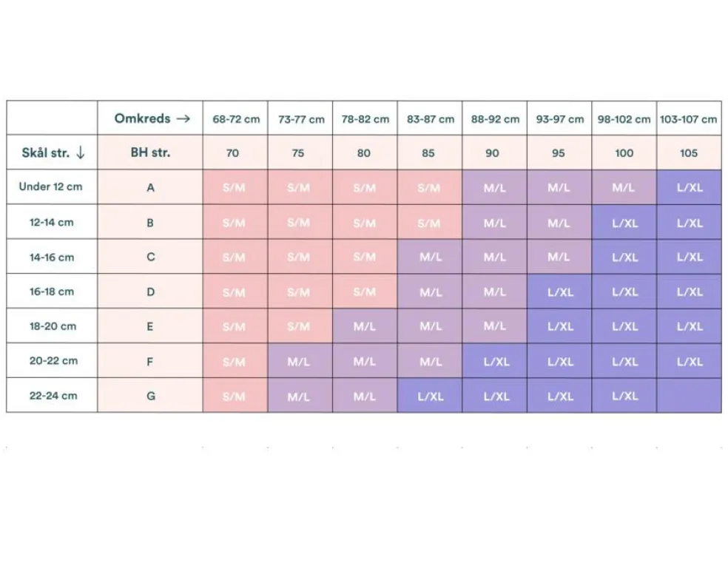728x583 pixels.
Task: Click the Skål str. down-arrow header
Action: tap(53, 153)
